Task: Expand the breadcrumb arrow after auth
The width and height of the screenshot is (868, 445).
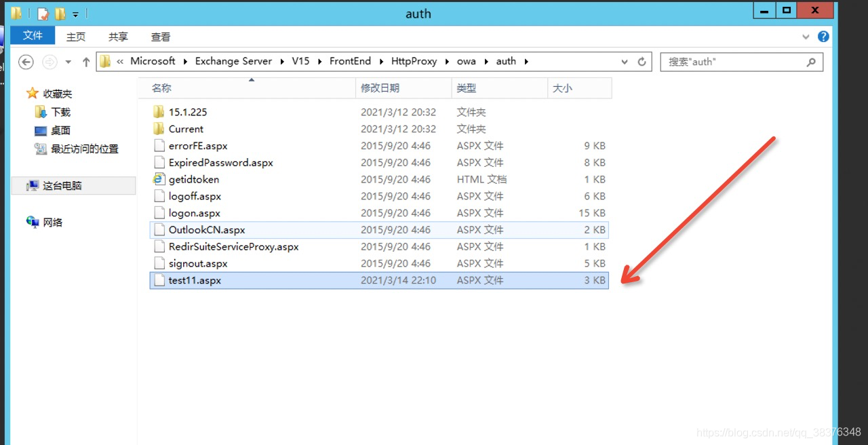Action: pos(526,62)
